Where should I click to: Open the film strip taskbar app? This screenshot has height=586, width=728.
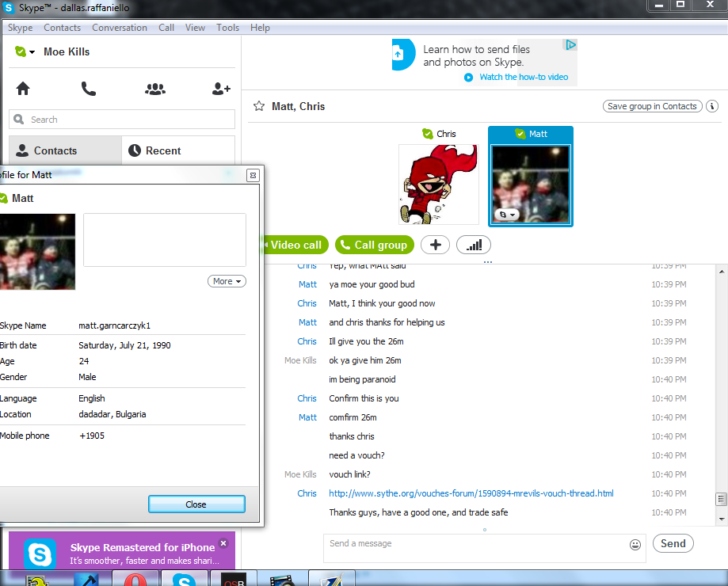[x=282, y=579]
